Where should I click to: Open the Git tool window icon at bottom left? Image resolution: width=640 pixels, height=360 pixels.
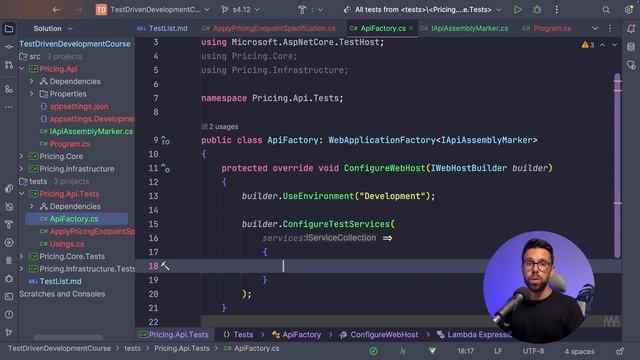click(x=9, y=332)
